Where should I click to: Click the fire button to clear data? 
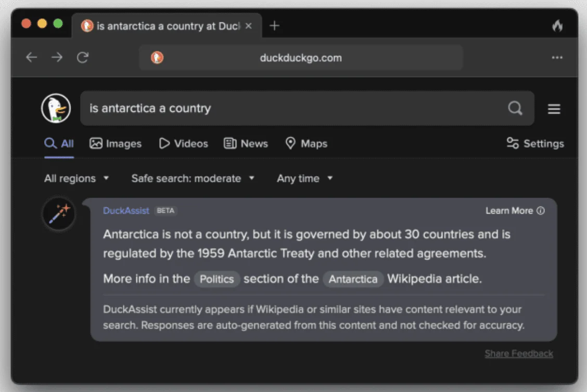pyautogui.click(x=557, y=25)
